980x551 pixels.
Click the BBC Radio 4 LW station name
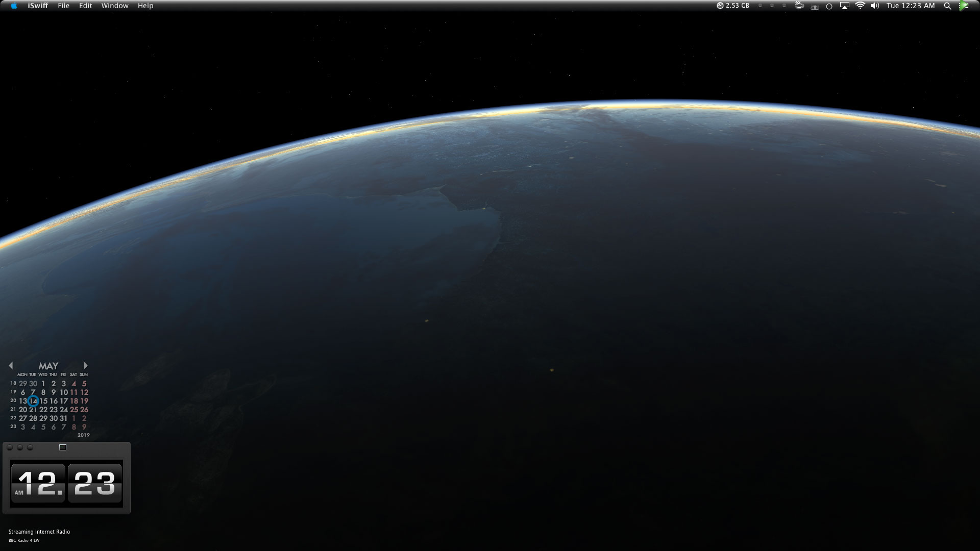(x=24, y=540)
